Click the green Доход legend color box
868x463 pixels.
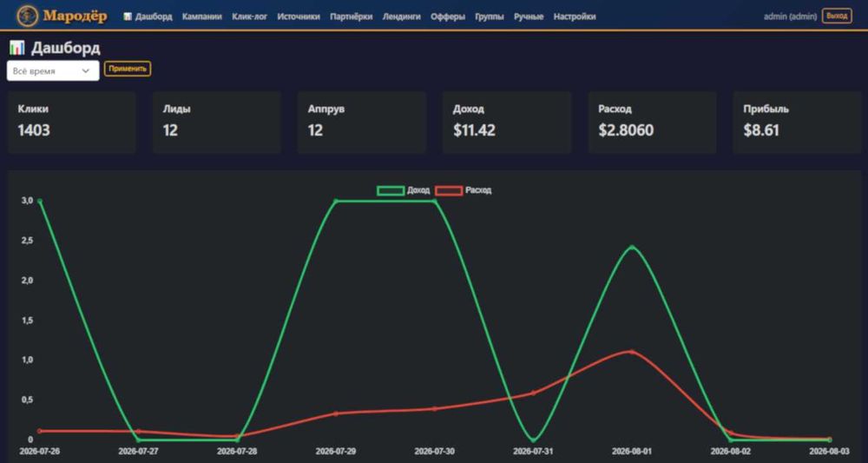coord(391,190)
